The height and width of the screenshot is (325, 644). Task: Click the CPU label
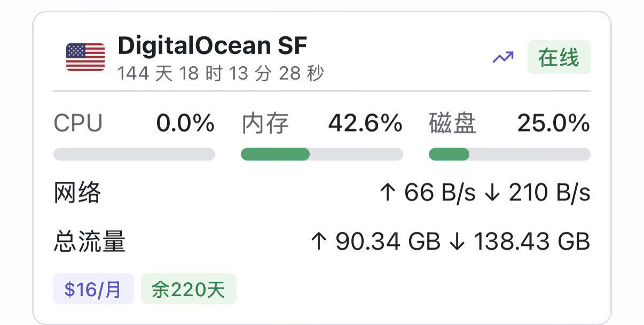(x=78, y=124)
